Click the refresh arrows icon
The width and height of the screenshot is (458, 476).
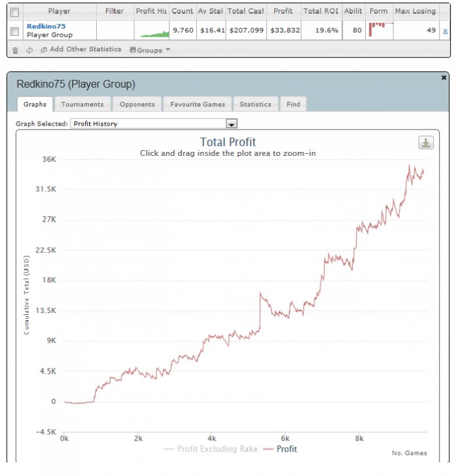[29, 50]
